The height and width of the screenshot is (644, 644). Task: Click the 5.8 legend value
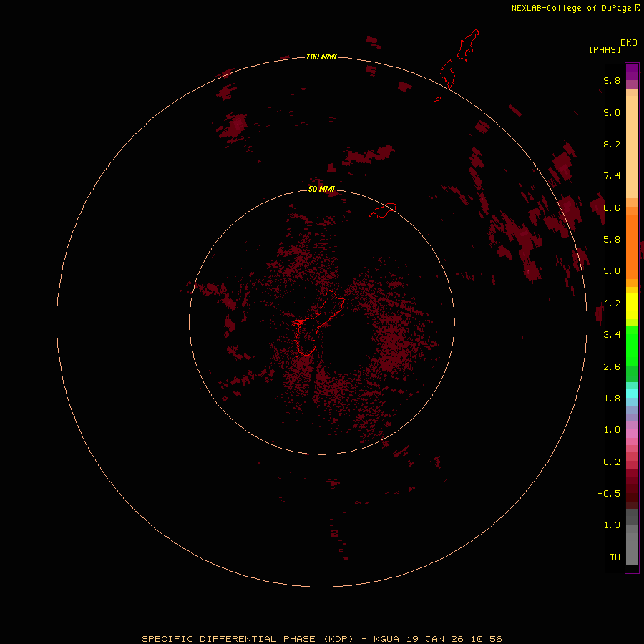coord(612,239)
